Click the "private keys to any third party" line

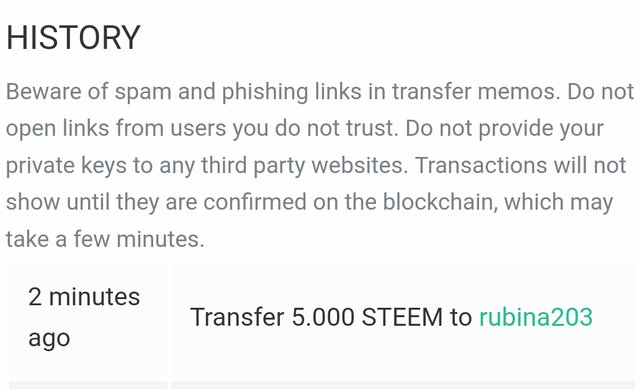point(316,165)
